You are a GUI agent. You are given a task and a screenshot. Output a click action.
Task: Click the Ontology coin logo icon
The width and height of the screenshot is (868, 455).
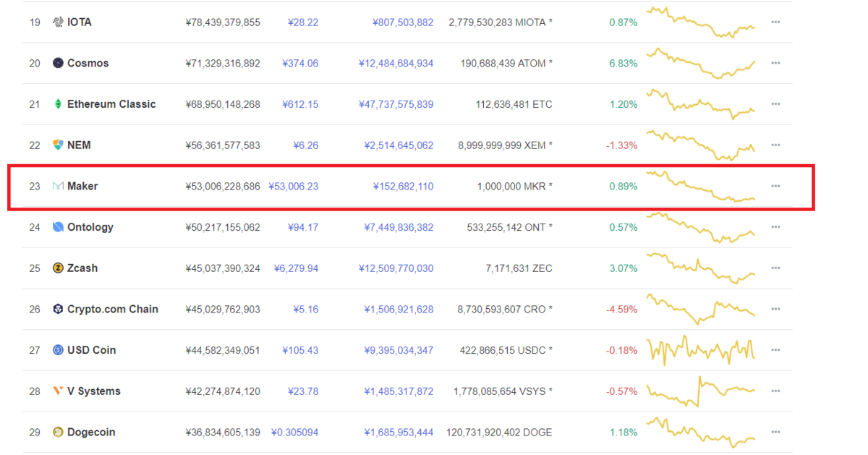point(58,227)
